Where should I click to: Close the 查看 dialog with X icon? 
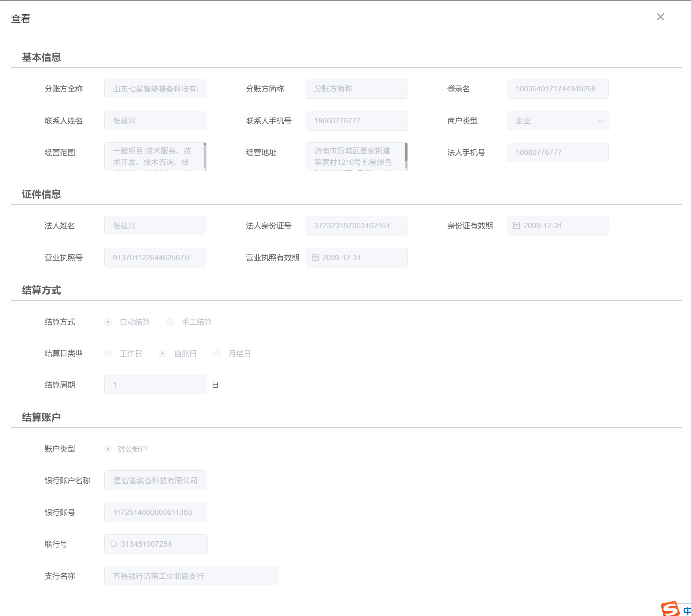[660, 17]
